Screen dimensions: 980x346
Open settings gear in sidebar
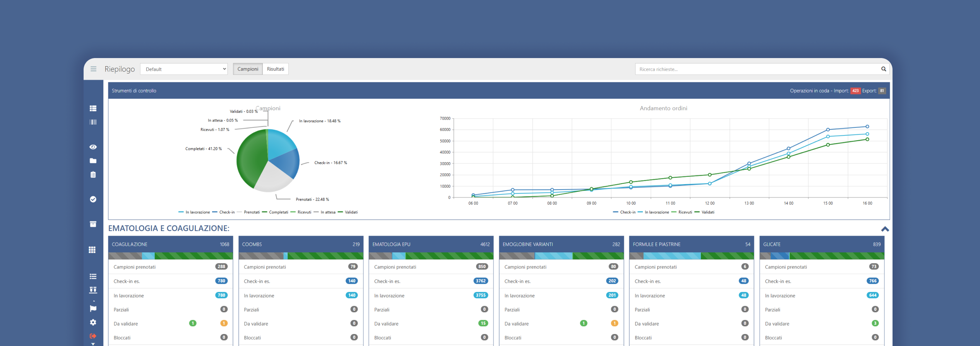coord(93,322)
